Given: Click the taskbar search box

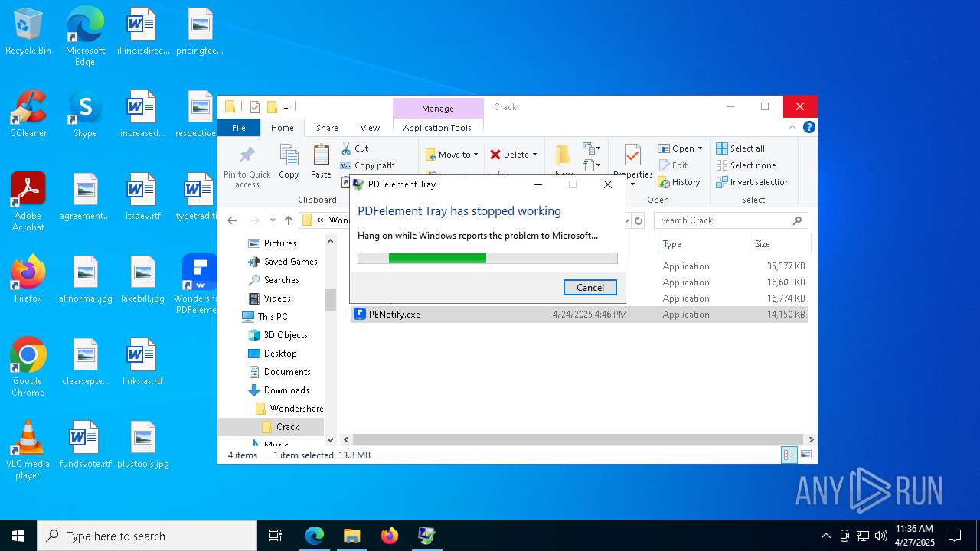Looking at the screenshot, I should click(x=147, y=536).
